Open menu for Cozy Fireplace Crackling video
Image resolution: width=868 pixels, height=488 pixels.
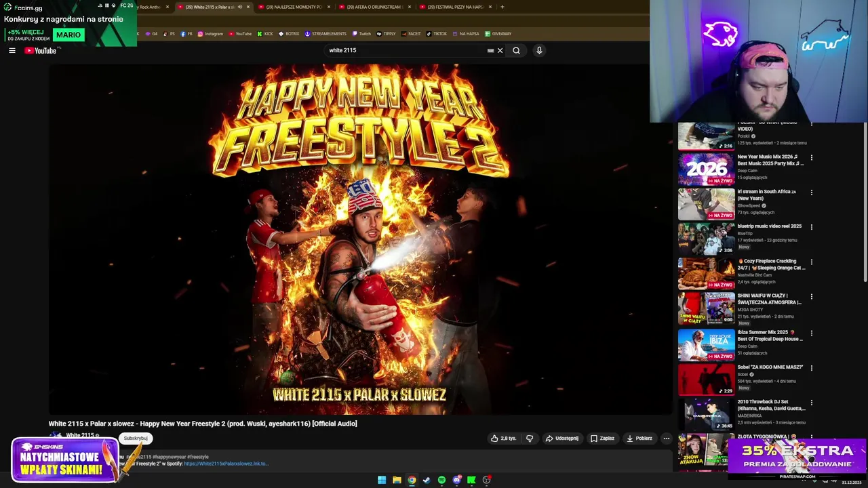coord(812,262)
